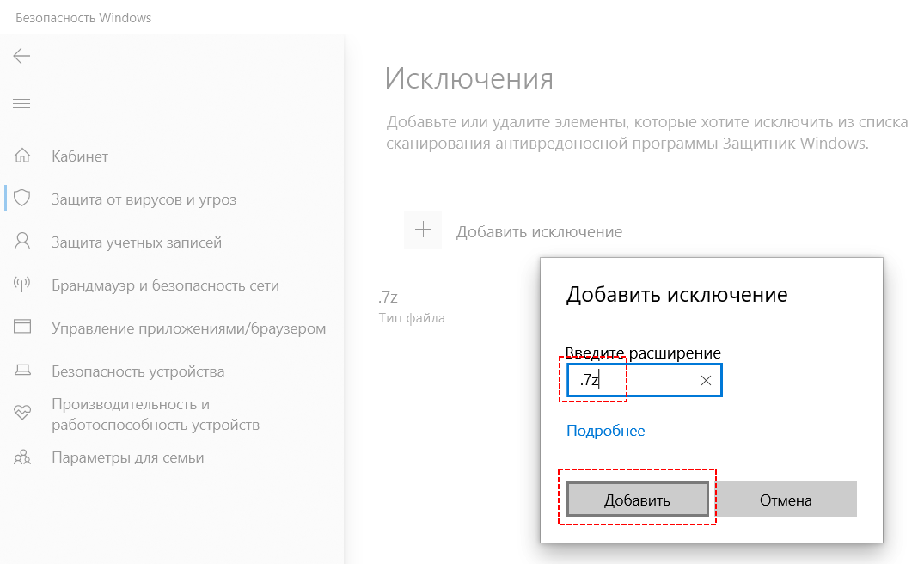Select Параметры для семьи menu item

pos(128,457)
